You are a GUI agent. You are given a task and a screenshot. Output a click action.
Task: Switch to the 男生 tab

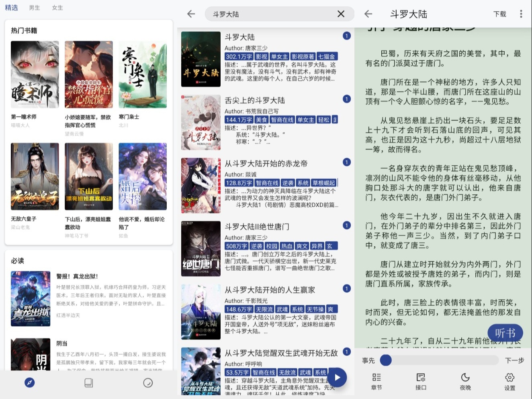pos(35,8)
